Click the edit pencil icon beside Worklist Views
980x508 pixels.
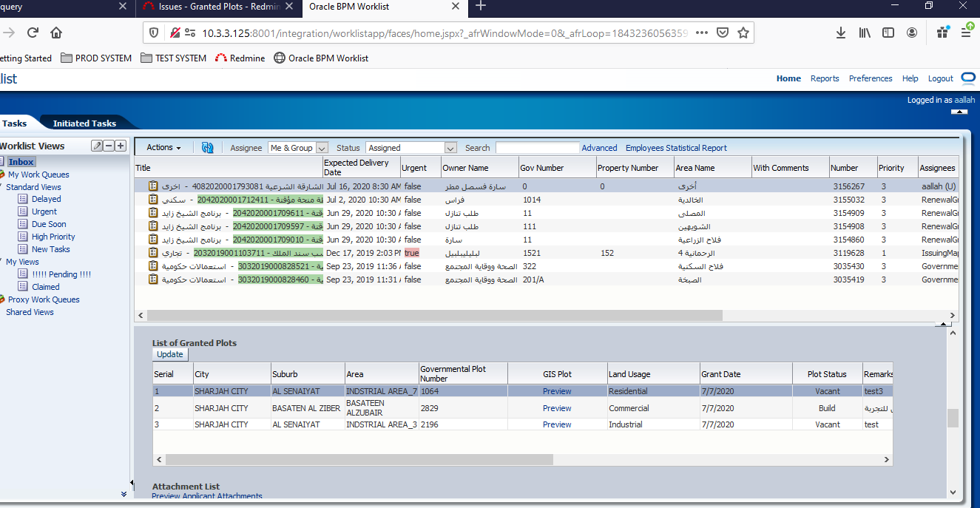click(x=97, y=146)
